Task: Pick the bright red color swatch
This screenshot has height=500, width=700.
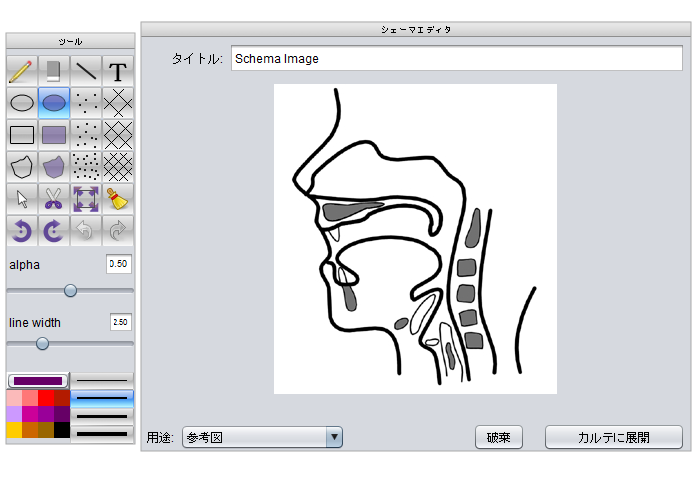Action: point(46,399)
